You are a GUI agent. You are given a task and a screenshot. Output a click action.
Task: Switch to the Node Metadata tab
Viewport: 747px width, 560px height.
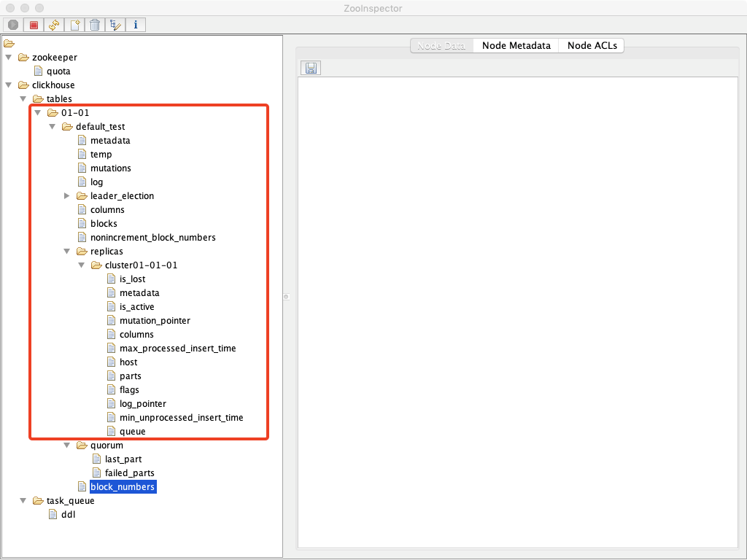tap(516, 46)
